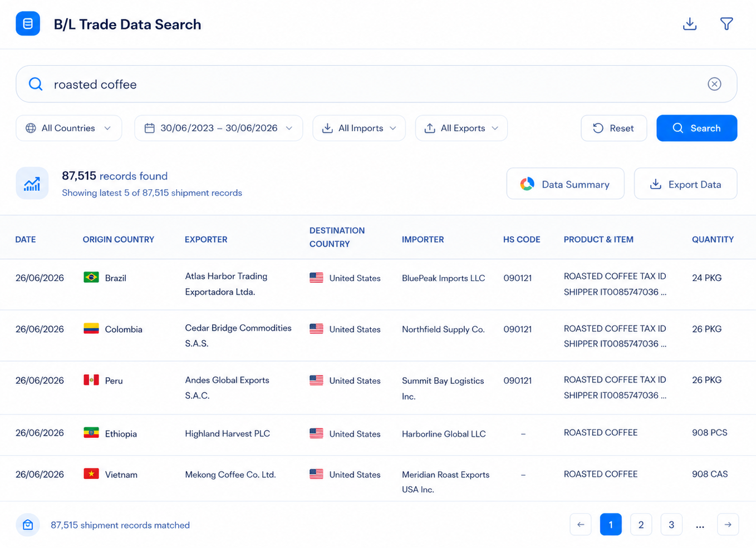Click the chart trend icon beside records found

point(32,183)
